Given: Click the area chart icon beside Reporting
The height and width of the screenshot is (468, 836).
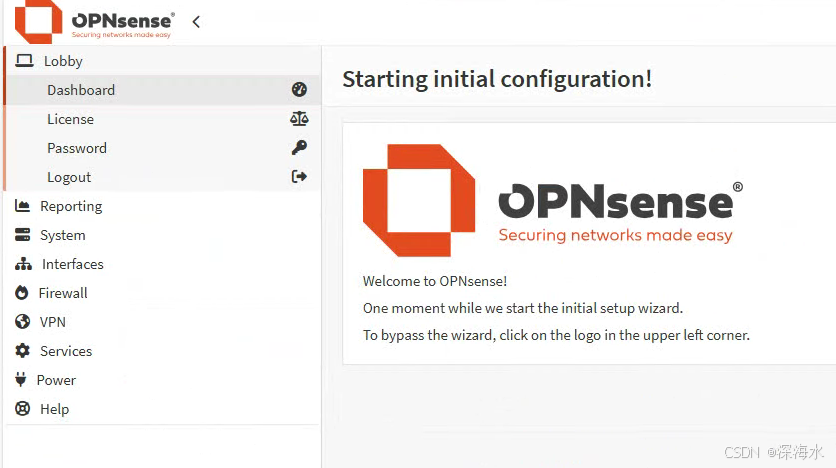Looking at the screenshot, I should click(x=22, y=205).
